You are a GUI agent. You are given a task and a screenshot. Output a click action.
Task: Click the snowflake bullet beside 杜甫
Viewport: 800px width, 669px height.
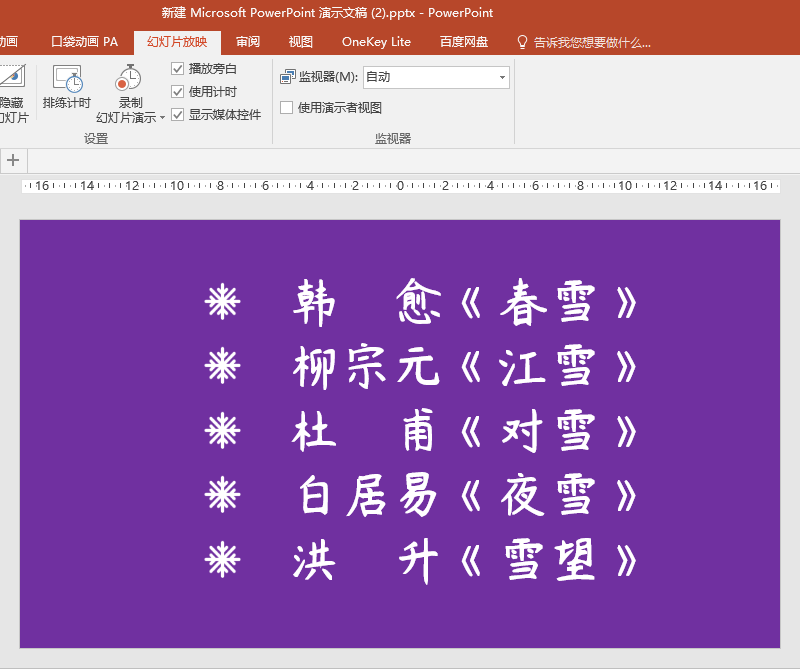222,431
